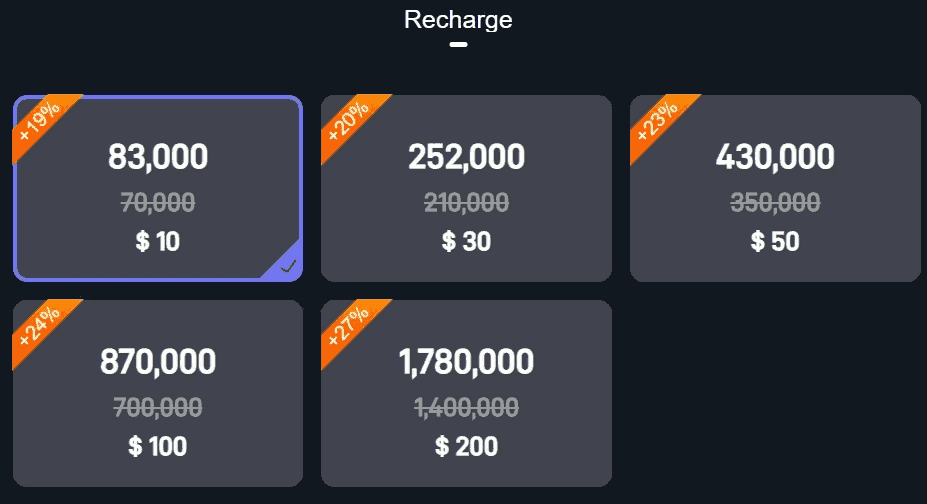Click the white indicator under Recharge
Image resolution: width=927 pixels, height=504 pixels.
(x=458, y=44)
